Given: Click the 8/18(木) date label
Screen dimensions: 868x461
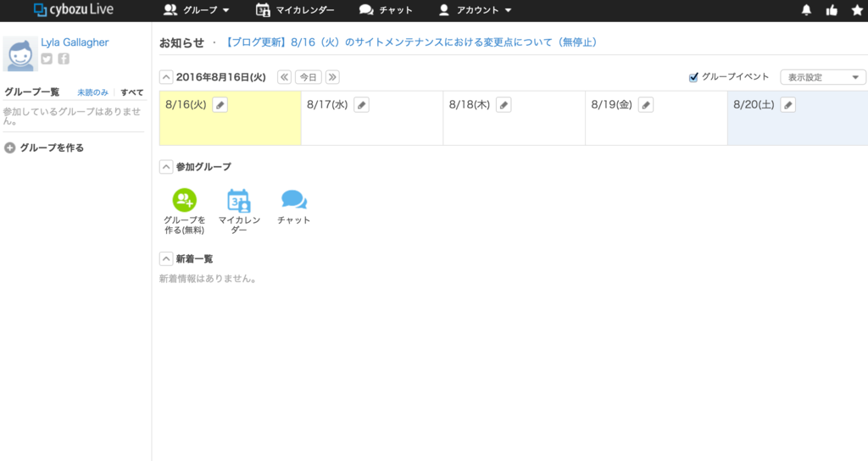Looking at the screenshot, I should (x=470, y=104).
